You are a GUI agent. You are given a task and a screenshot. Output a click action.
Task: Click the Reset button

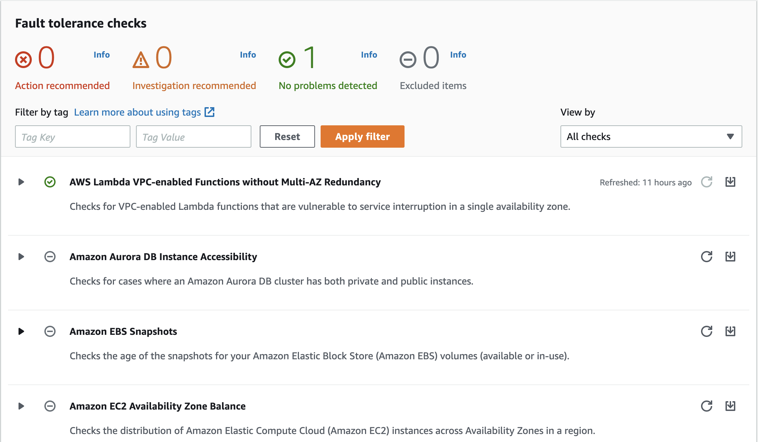[287, 137]
